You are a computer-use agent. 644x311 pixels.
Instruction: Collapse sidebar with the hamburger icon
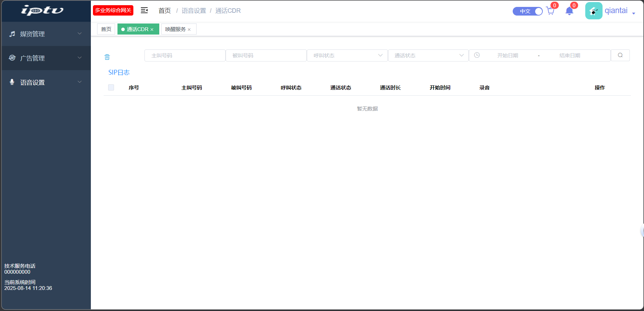coord(144,10)
